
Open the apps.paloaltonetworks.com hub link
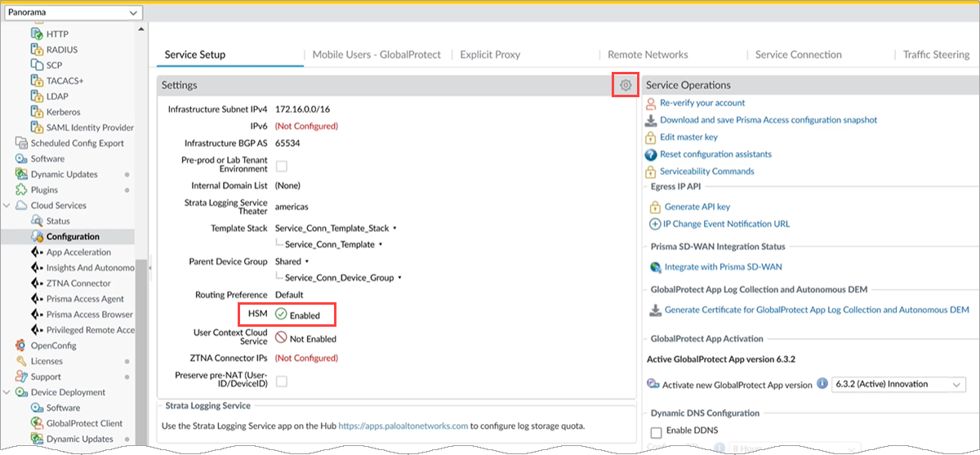tap(403, 426)
